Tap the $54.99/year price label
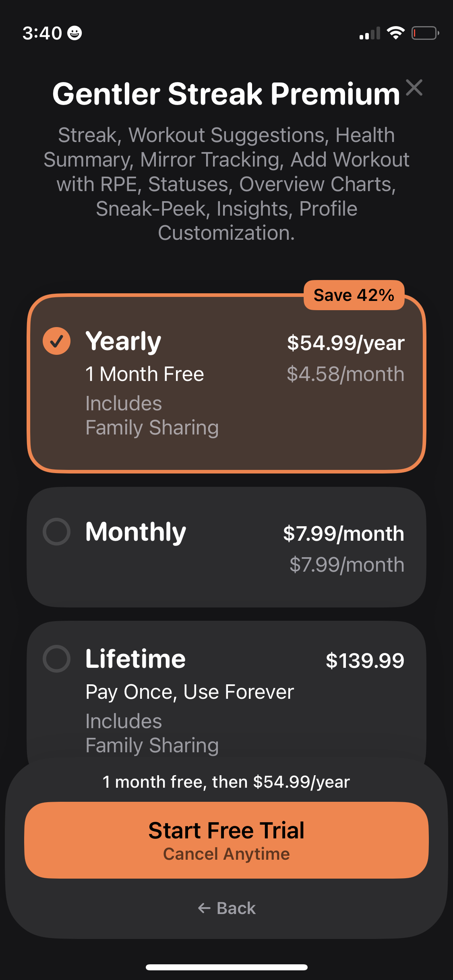The height and width of the screenshot is (980, 453). point(345,343)
